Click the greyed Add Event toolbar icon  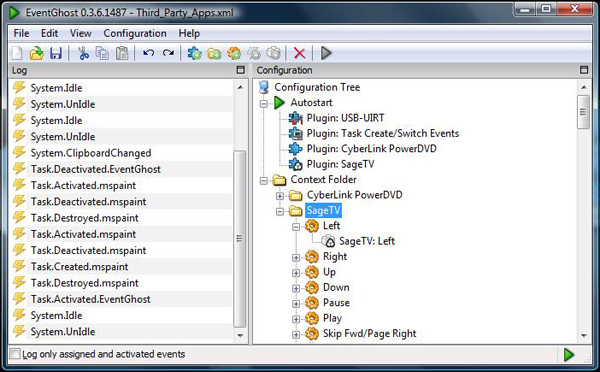click(254, 53)
